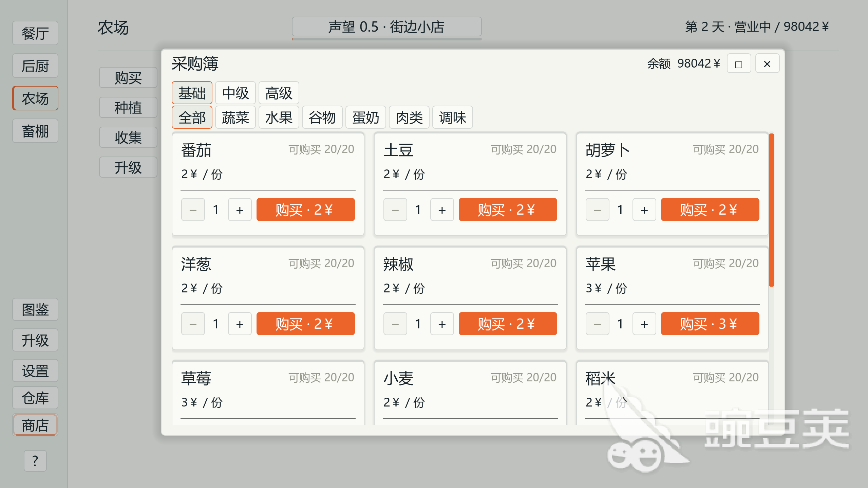868x488 pixels.
Task: Open the 畜棚 section
Action: (x=35, y=131)
